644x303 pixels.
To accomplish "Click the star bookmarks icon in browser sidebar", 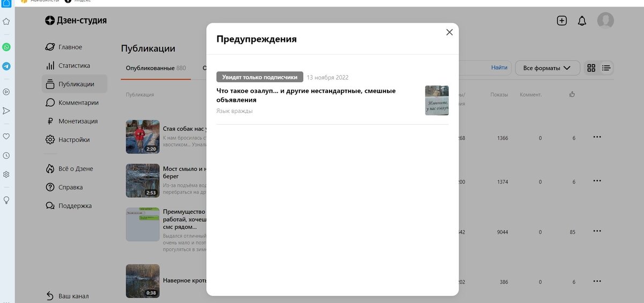I will (6, 21).
